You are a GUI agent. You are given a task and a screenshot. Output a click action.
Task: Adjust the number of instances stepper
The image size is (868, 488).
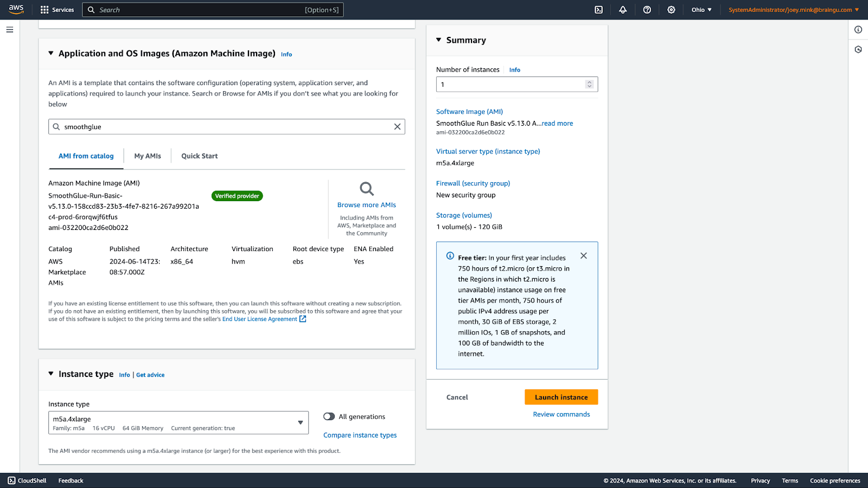coord(590,85)
